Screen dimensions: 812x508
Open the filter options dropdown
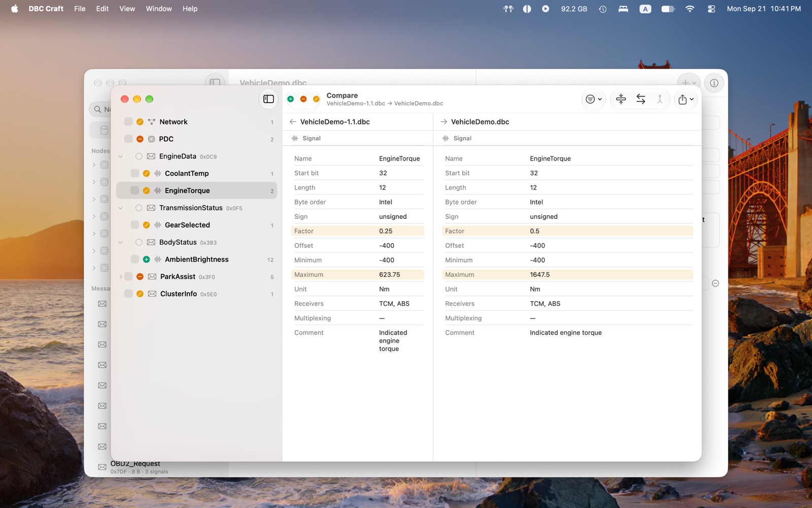click(x=593, y=99)
